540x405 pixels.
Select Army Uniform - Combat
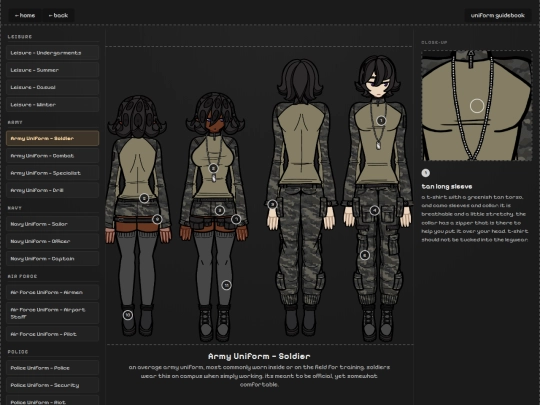coord(52,156)
